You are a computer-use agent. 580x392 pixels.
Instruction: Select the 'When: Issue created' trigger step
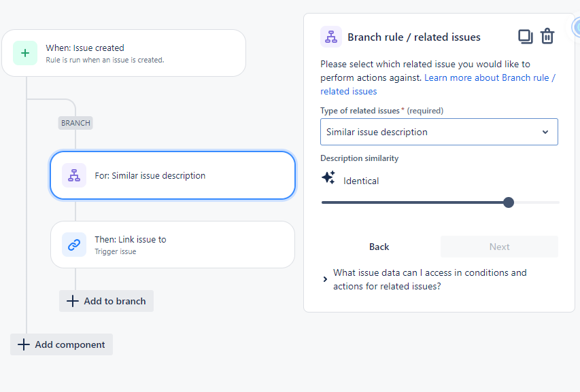coord(124,53)
